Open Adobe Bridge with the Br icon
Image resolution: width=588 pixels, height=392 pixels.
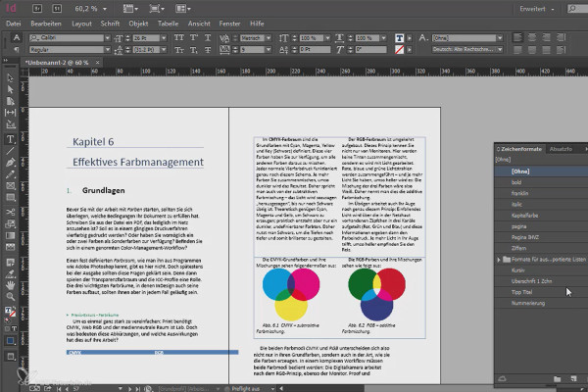[37, 8]
